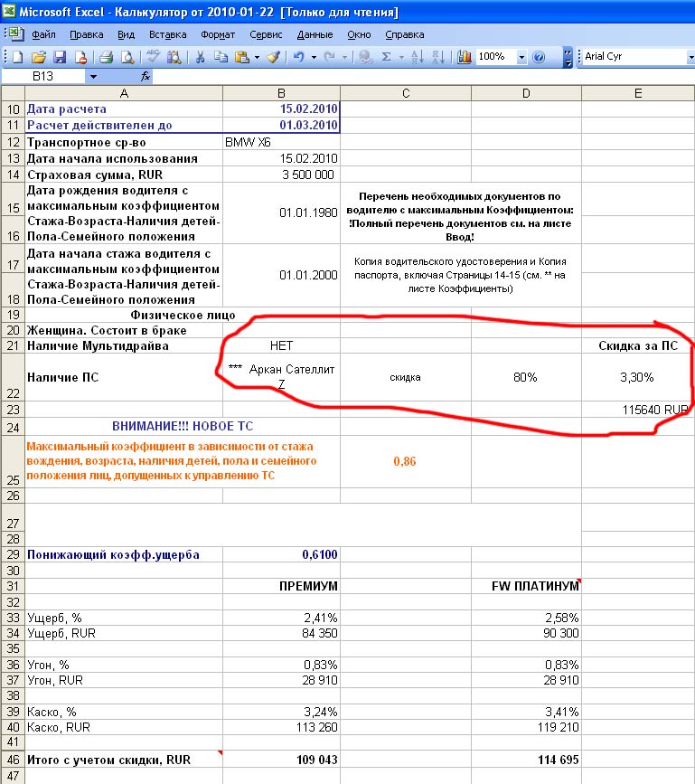The image size is (695, 784).
Task: Open the Окно menu
Action: pos(359,34)
